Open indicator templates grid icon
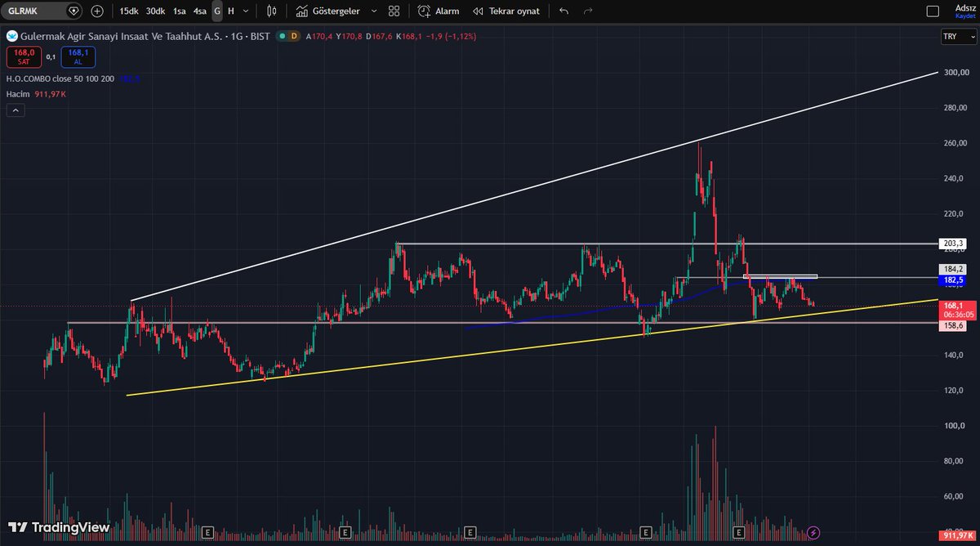Viewport: 980px width, 546px height. click(x=394, y=11)
